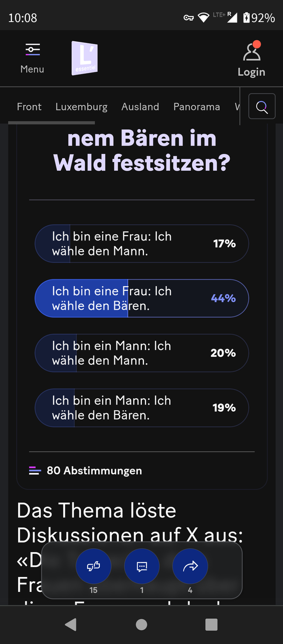Select 'Ich bin ein Mann: Ich wähle den Bären' option
Viewport: 283px width, 644px height.
(142, 408)
